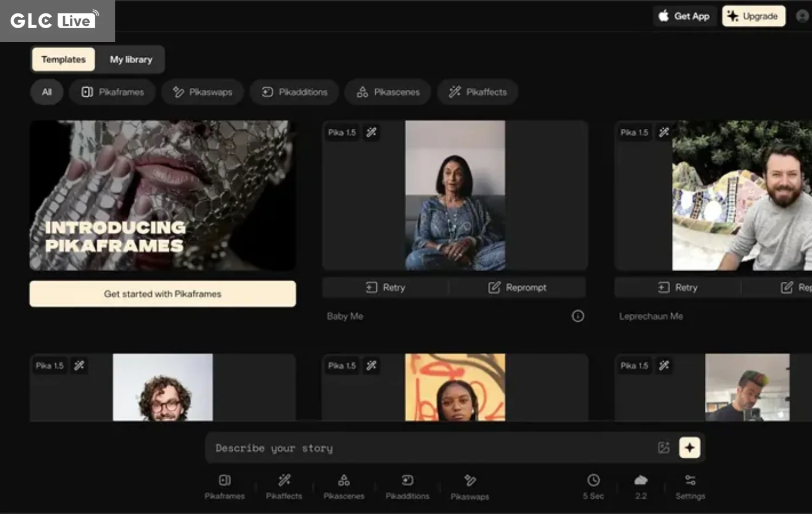Image resolution: width=812 pixels, height=514 pixels.
Task: Click Retry under Baby Me video
Action: pos(385,287)
